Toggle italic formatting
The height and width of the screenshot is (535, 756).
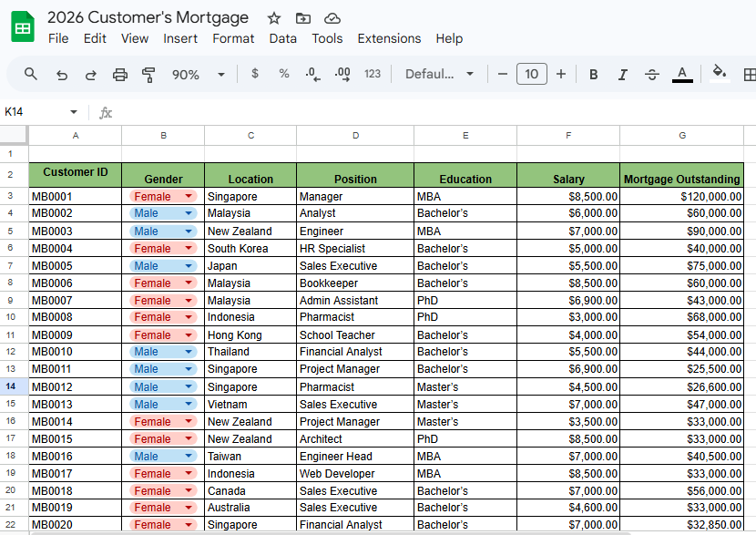622,75
